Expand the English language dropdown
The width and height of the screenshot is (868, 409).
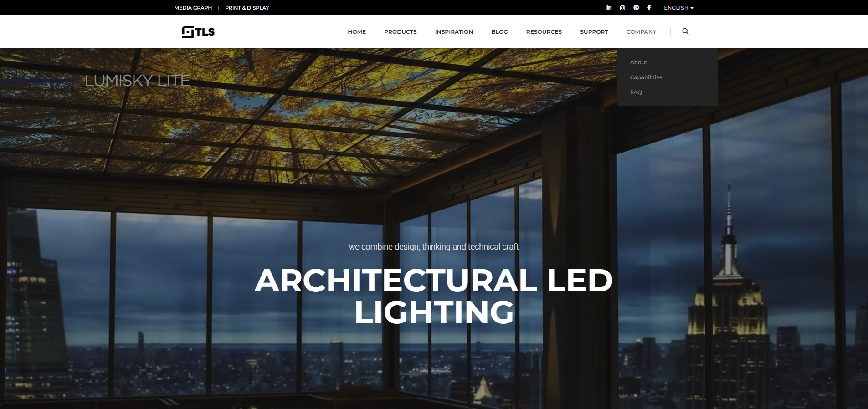click(x=678, y=8)
